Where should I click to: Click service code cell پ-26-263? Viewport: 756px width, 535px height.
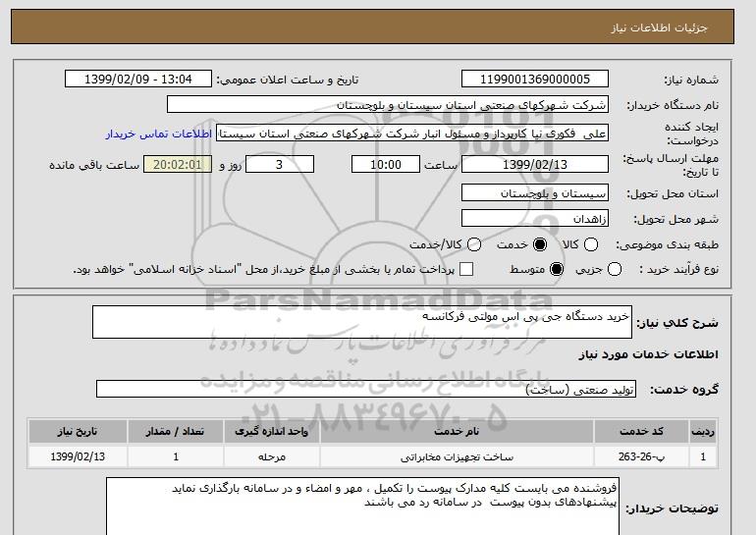(641, 456)
